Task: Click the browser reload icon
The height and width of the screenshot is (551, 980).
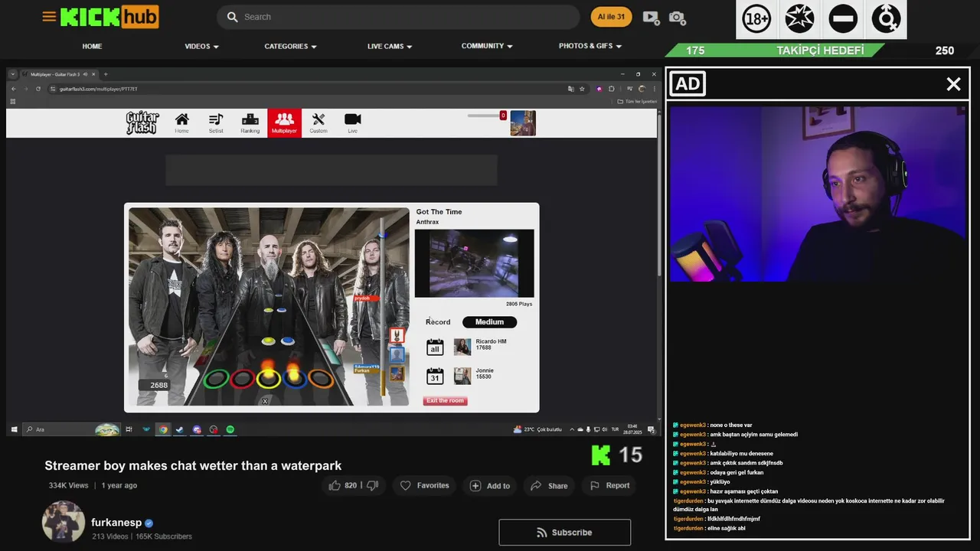Action: (x=38, y=89)
